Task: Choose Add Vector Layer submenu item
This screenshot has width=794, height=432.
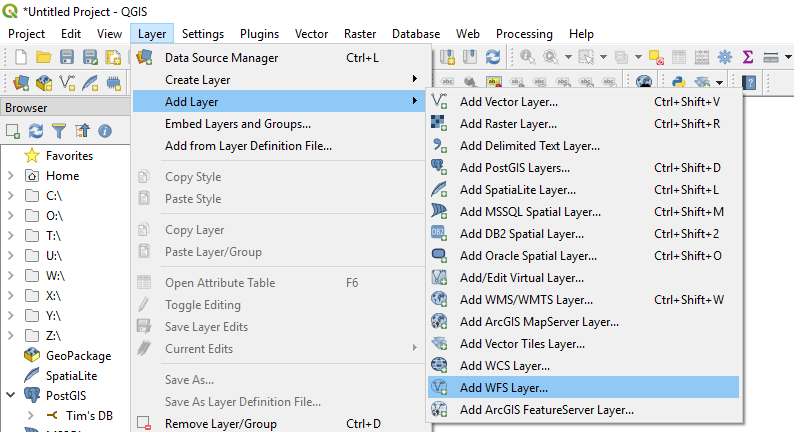Action: click(x=583, y=102)
